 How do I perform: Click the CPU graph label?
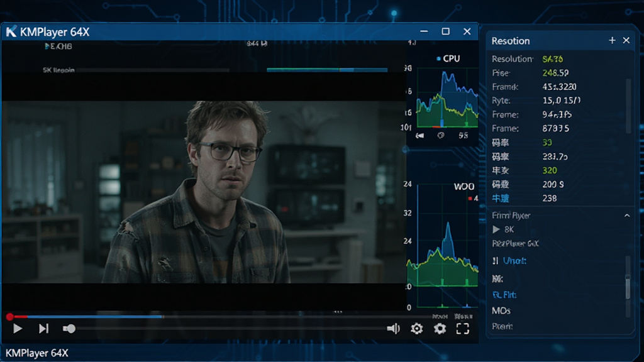(452, 58)
